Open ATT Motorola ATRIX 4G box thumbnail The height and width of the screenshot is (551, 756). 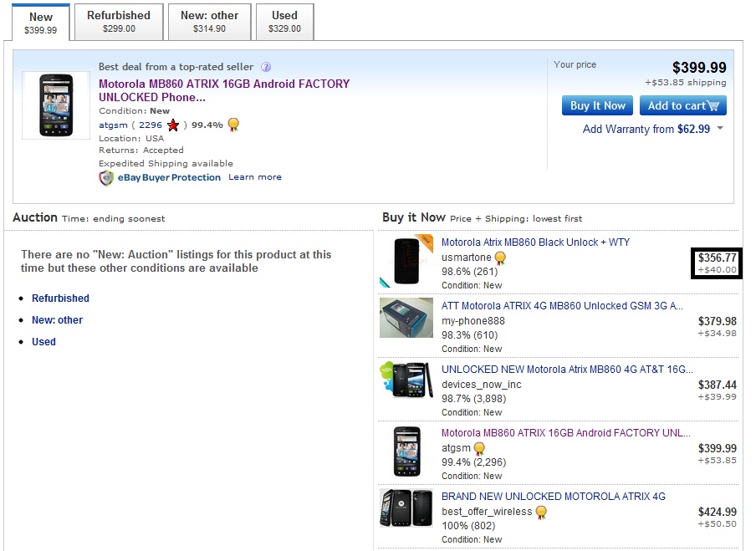406,318
